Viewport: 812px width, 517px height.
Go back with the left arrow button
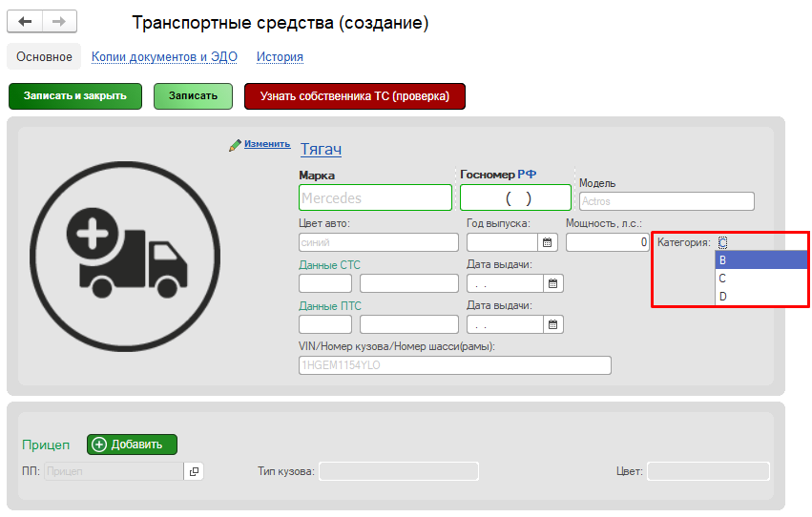tap(25, 21)
